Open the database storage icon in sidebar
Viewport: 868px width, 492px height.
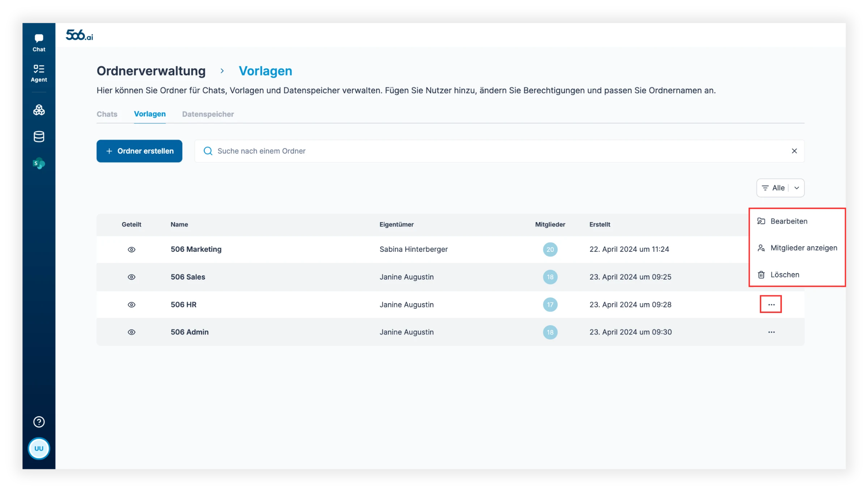coord(39,137)
